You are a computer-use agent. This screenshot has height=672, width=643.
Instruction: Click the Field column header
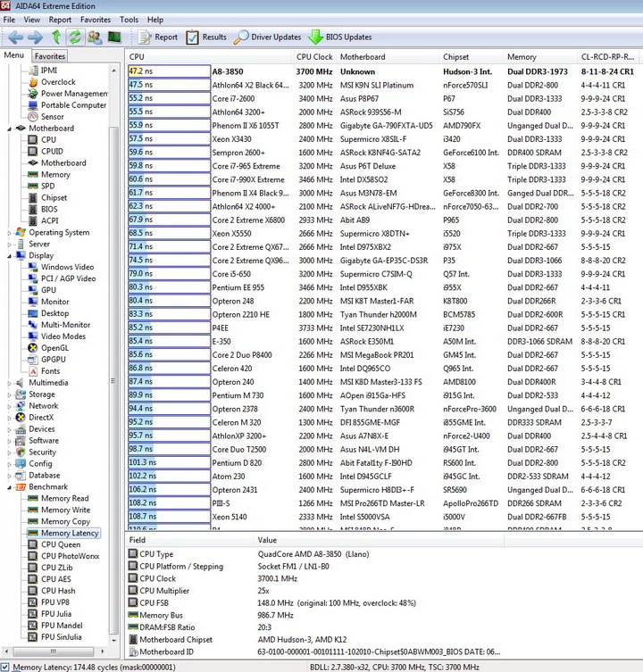tap(189, 541)
